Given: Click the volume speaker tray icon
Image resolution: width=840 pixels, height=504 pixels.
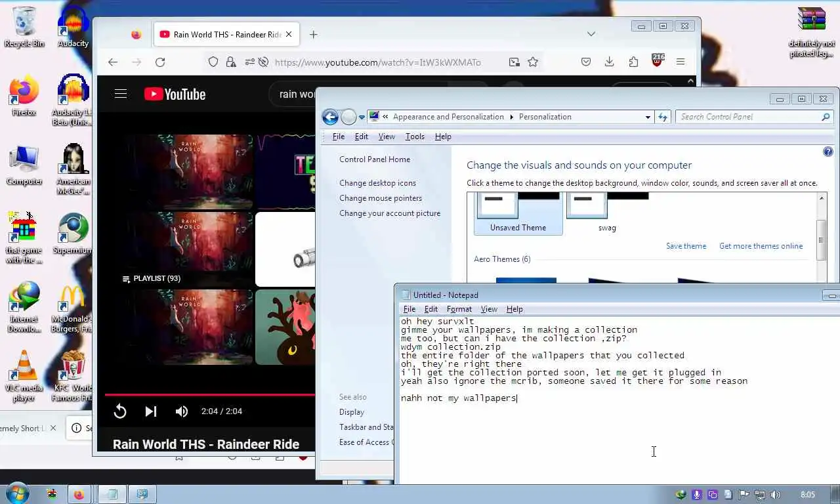Looking at the screenshot, I should [x=775, y=495].
